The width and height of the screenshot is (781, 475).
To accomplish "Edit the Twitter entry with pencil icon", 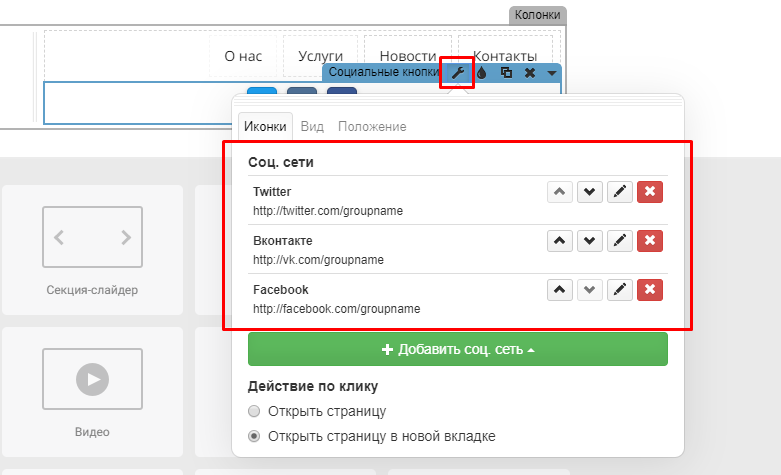I will 620,192.
